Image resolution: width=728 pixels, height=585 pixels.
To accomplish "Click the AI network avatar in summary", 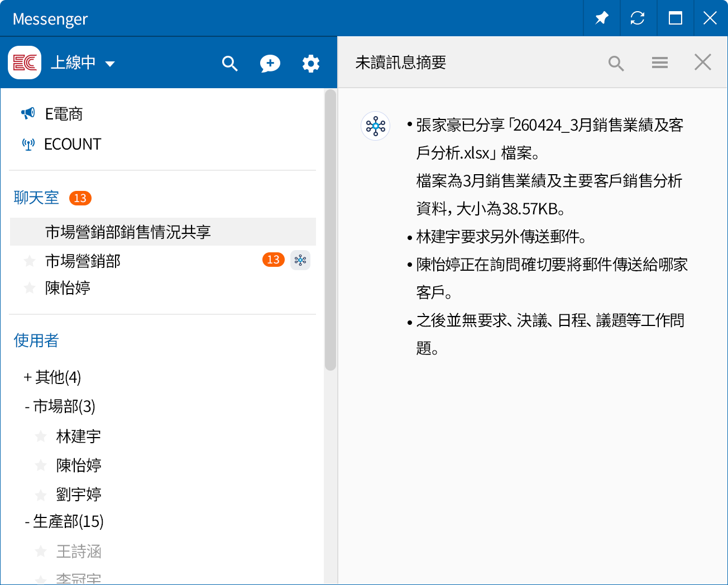I will 376,126.
